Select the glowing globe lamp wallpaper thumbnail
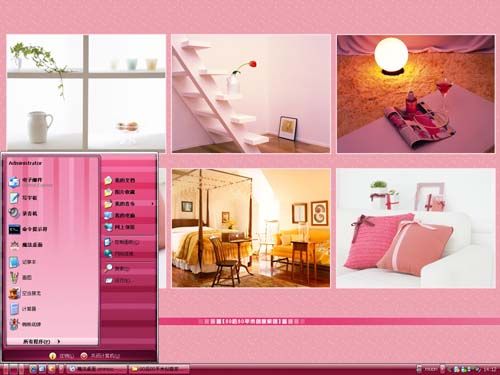The width and height of the screenshot is (500, 375). (x=416, y=94)
